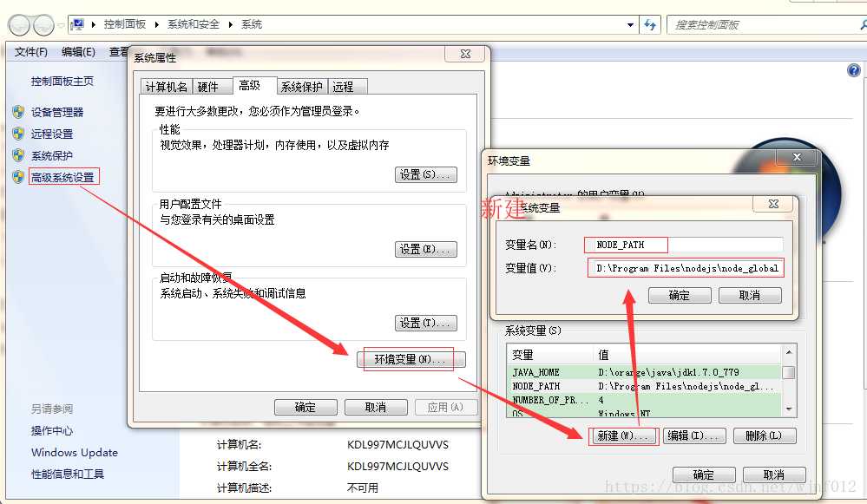Open 控制面板主页 link

[x=62, y=82]
